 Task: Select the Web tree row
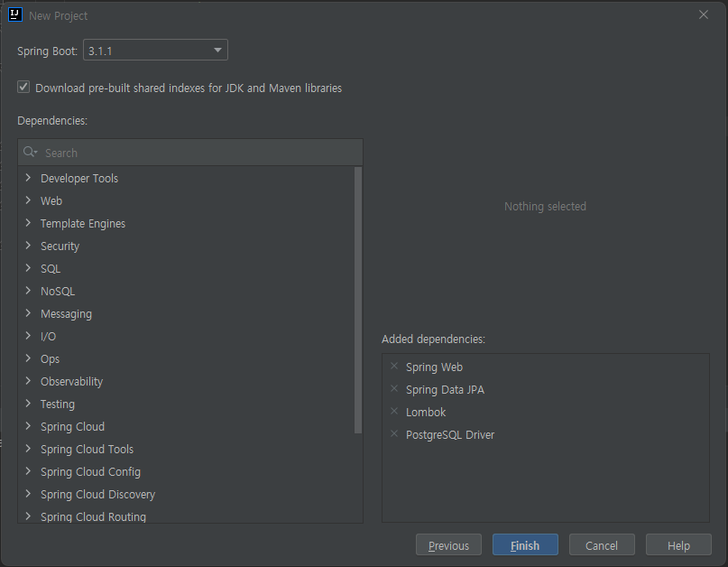point(186,200)
